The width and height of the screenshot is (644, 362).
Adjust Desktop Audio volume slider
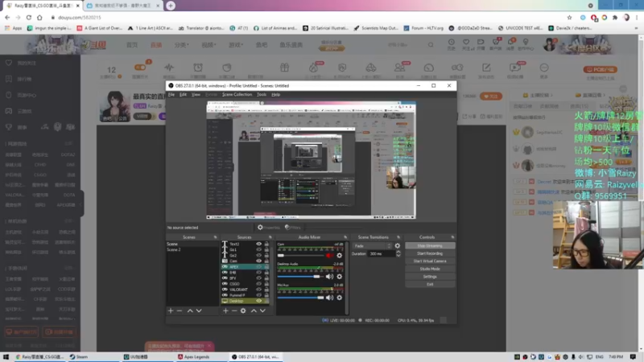(x=301, y=276)
